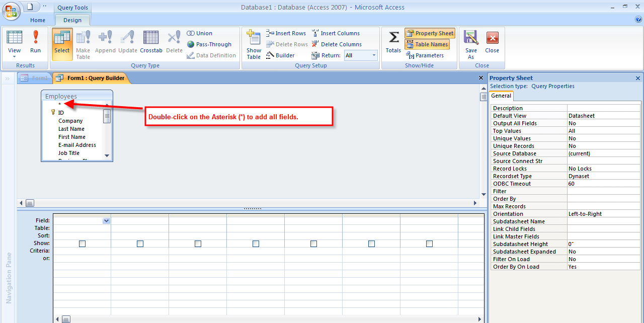644x323 pixels.
Task: Select the Pass-Through query option
Action: pos(209,44)
